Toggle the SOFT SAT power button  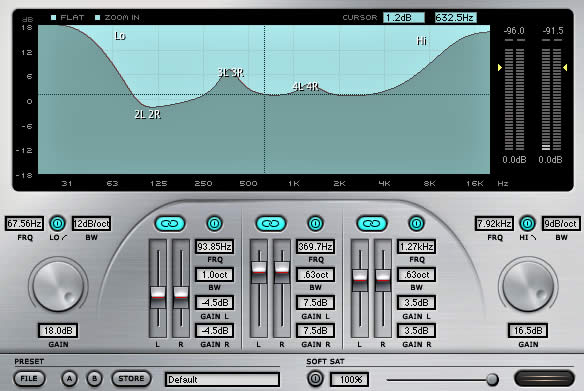315,379
